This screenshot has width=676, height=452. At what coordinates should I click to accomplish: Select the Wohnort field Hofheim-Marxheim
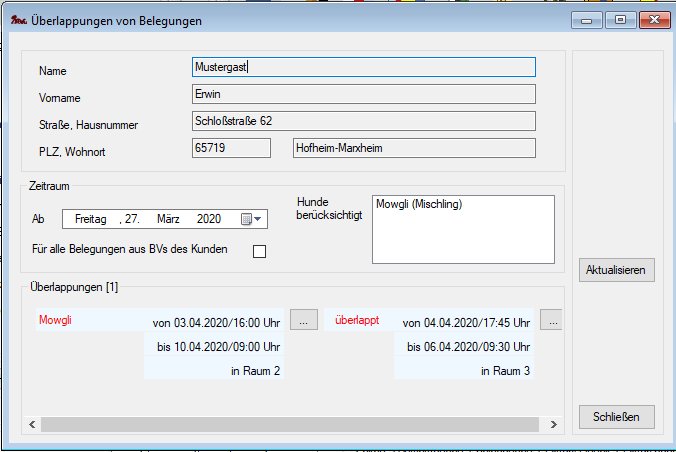pyautogui.click(x=413, y=148)
